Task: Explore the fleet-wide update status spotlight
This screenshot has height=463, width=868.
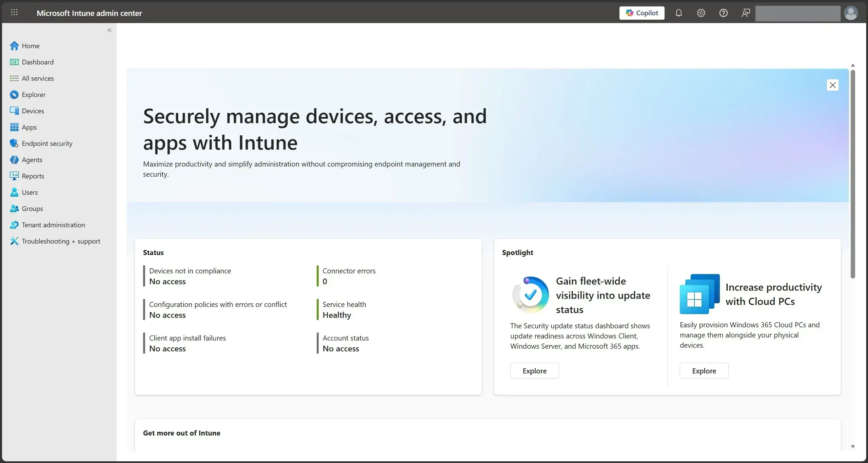Action: coord(535,371)
